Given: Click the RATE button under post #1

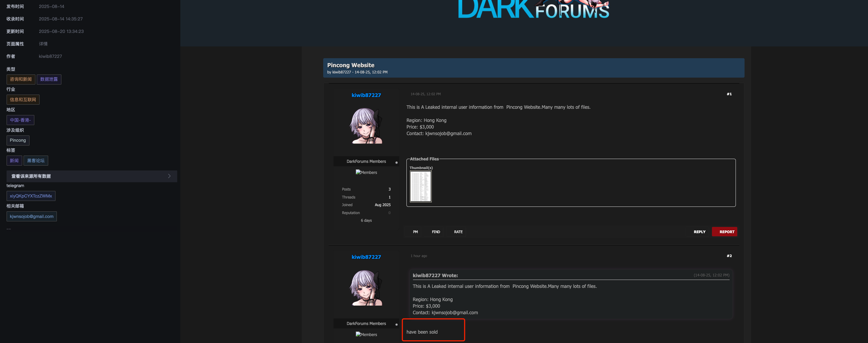Looking at the screenshot, I should [458, 232].
